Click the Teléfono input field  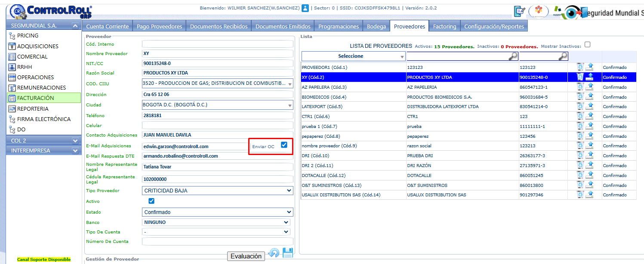click(x=218, y=116)
